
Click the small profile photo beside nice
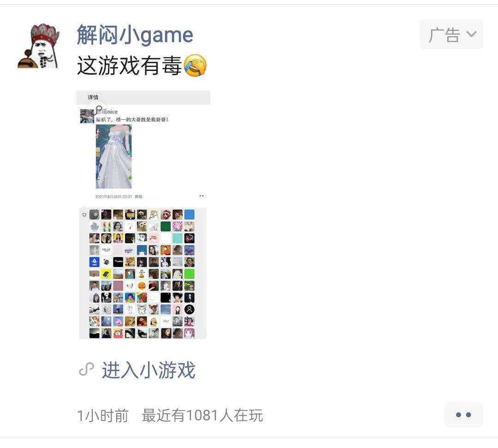point(87,116)
